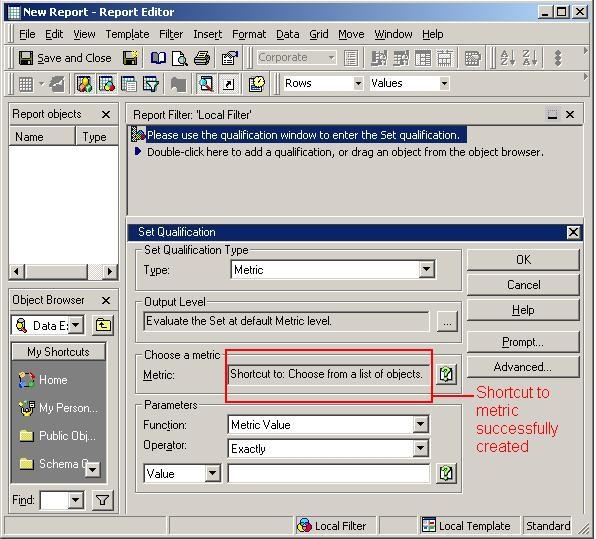The width and height of the screenshot is (596, 539).
Task: Click the Find filter funnel button
Action: tap(103, 500)
